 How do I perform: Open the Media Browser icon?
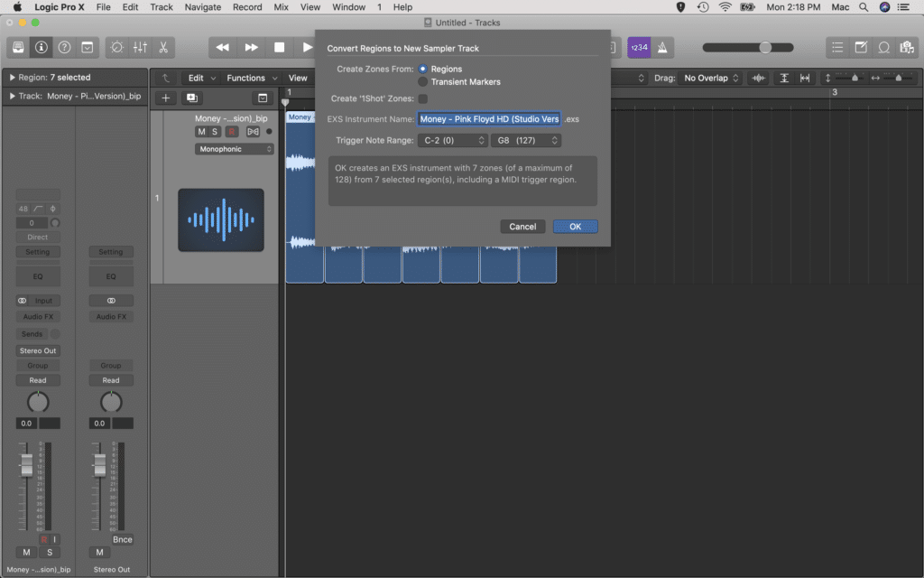(907, 47)
